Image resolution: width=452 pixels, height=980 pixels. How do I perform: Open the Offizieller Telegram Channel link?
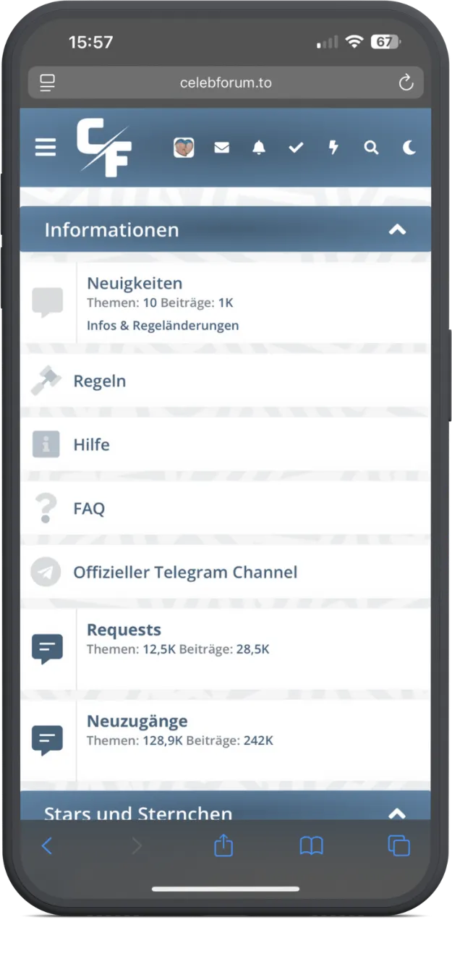185,572
